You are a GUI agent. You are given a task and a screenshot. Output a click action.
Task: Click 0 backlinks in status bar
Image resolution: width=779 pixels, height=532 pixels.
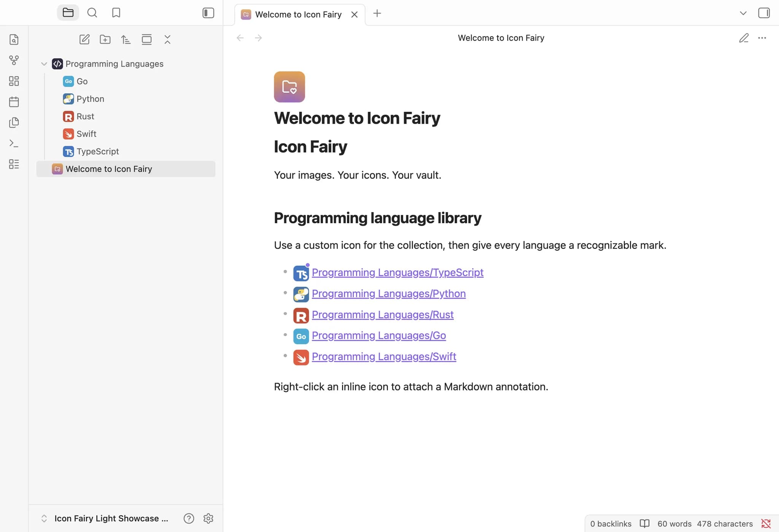(610, 524)
